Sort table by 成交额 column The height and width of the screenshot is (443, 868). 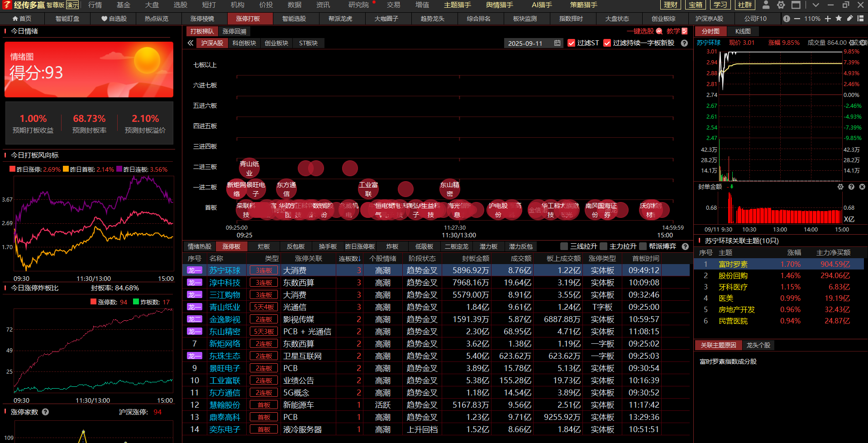click(x=521, y=259)
